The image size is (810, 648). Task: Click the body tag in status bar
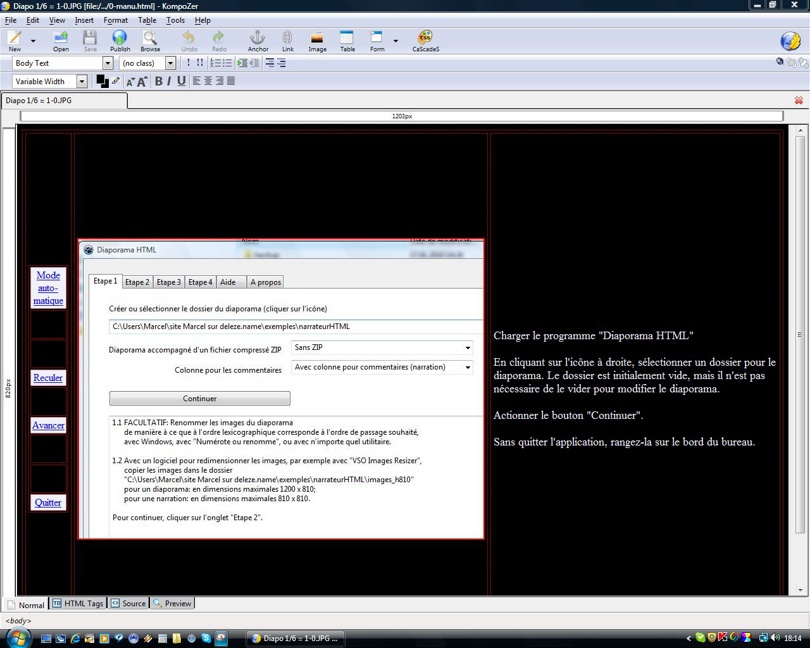click(x=18, y=621)
